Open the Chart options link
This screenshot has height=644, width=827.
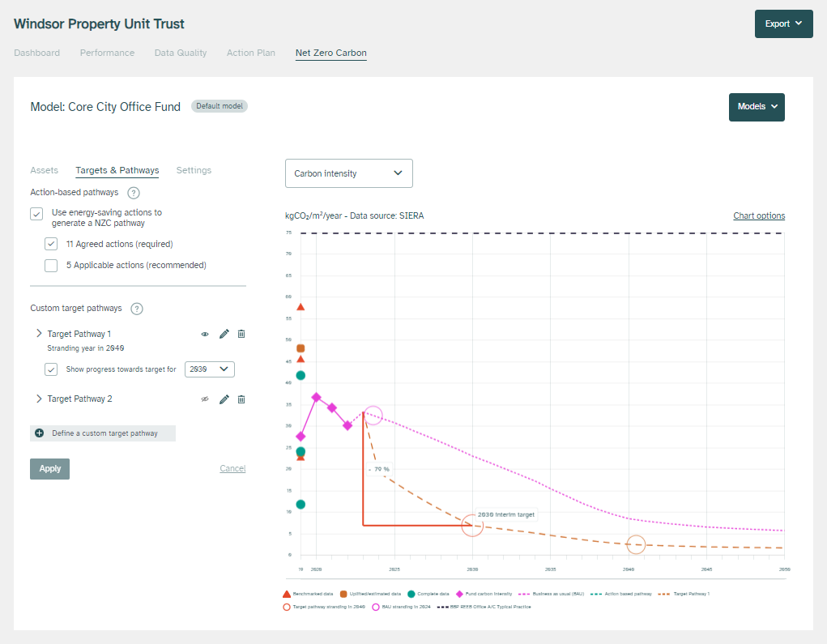(x=758, y=215)
